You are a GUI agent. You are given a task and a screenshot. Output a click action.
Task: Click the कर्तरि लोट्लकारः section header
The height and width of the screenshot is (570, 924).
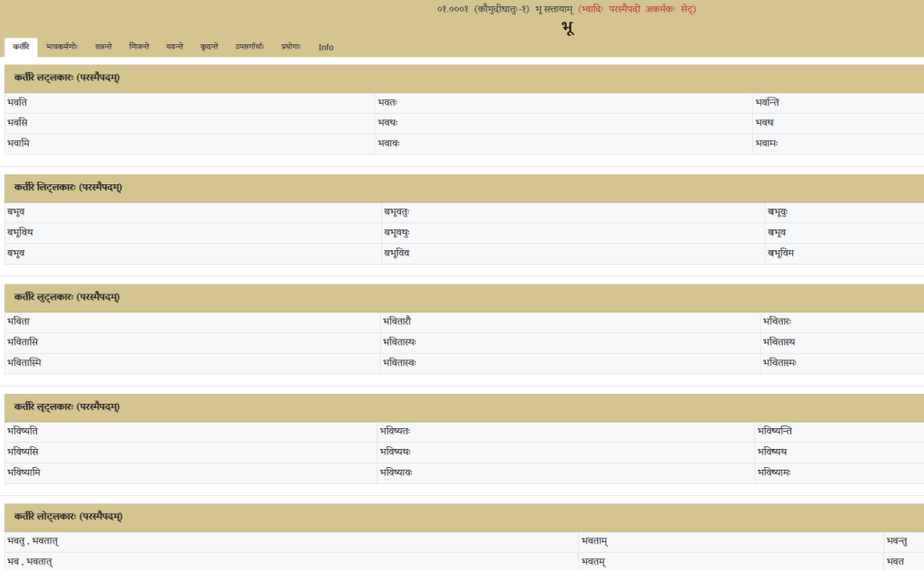pyautogui.click(x=68, y=517)
